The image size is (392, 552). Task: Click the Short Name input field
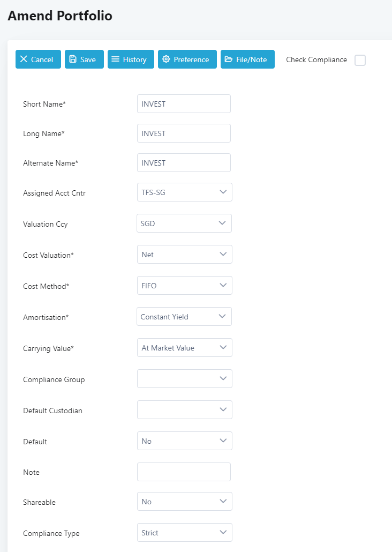(x=184, y=104)
